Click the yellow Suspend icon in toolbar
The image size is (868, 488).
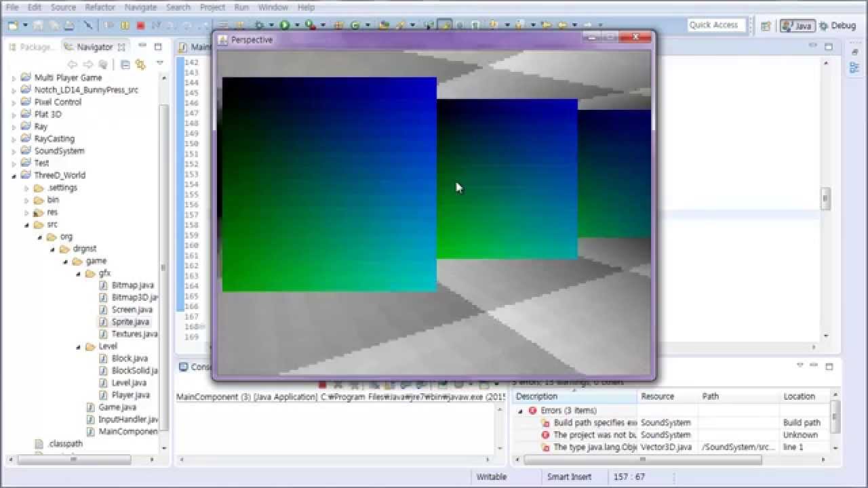[x=125, y=25]
